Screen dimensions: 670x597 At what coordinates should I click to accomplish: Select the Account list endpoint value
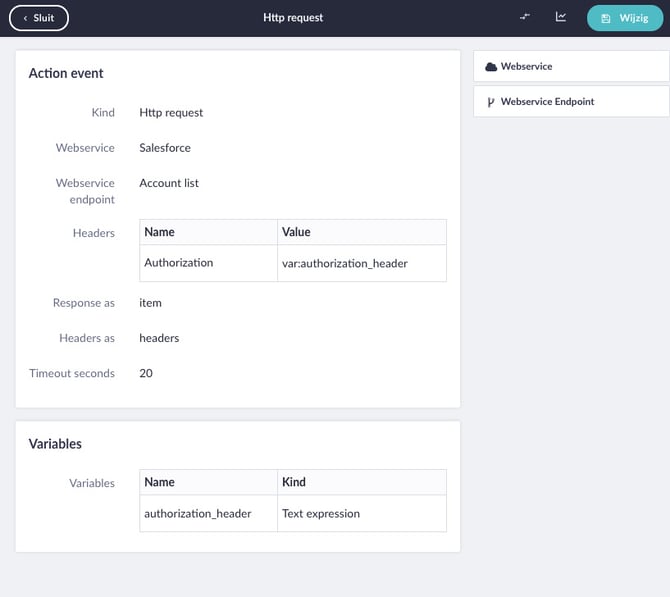pos(169,183)
